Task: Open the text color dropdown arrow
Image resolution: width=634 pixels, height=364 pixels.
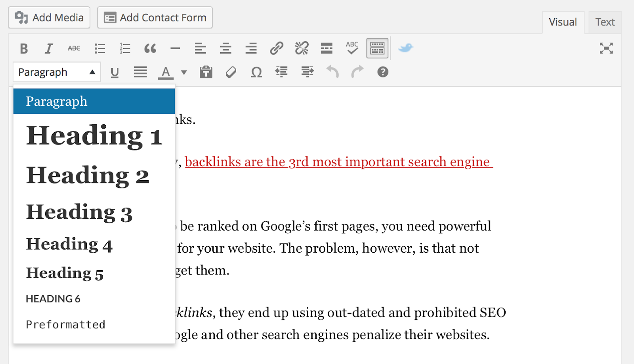Action: 183,72
